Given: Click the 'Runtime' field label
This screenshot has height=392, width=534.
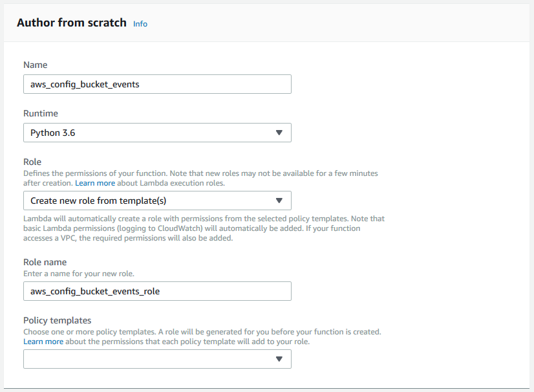Looking at the screenshot, I should (x=41, y=113).
